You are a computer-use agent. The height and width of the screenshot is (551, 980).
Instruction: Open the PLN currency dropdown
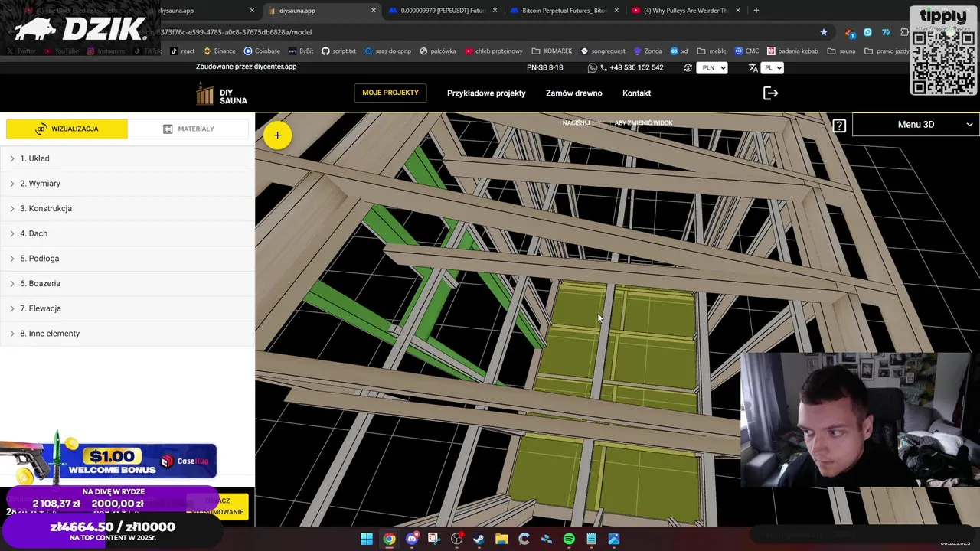[x=712, y=67]
